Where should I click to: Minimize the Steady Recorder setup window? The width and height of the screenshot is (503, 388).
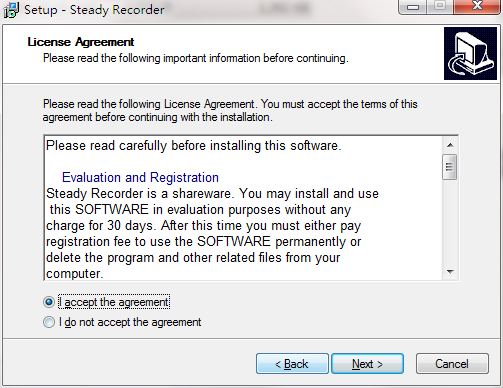413,7
